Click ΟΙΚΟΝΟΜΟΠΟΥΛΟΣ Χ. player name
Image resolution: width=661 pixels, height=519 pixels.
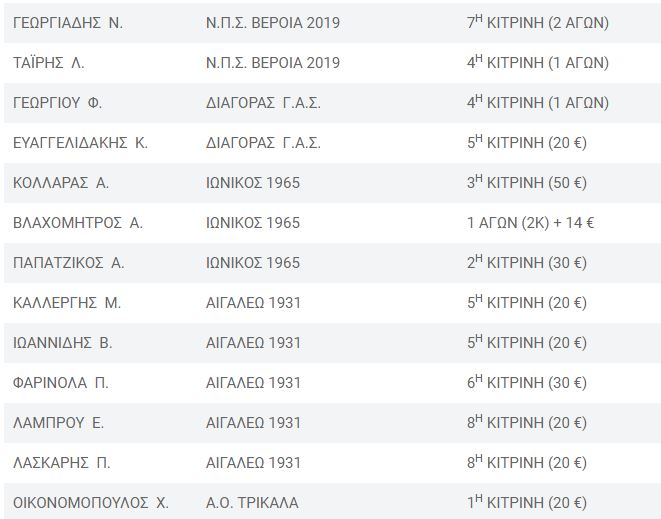(91, 503)
